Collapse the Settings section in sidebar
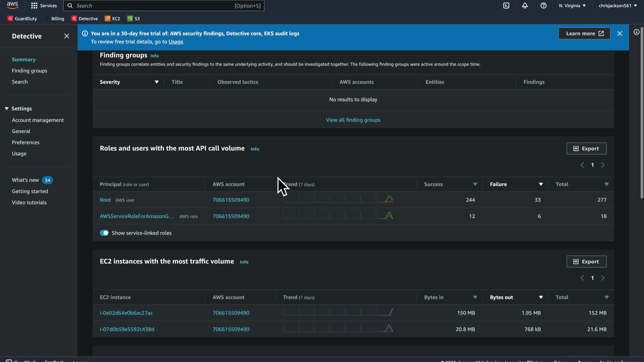 point(7,109)
